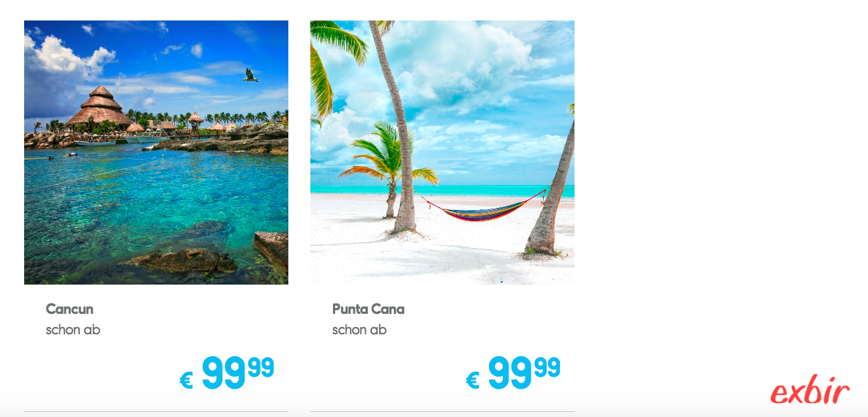Open the Punta Cana beach photo
Image resolution: width=868 pixels, height=417 pixels.
[442, 153]
